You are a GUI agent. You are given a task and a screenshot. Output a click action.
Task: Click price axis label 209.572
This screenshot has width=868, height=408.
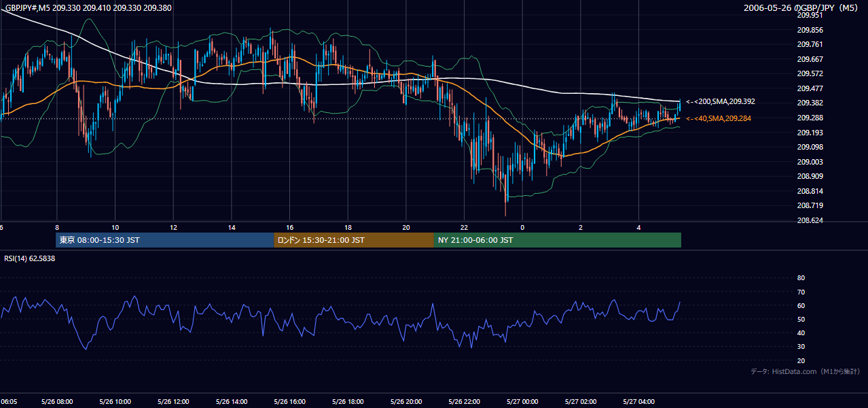810,73
